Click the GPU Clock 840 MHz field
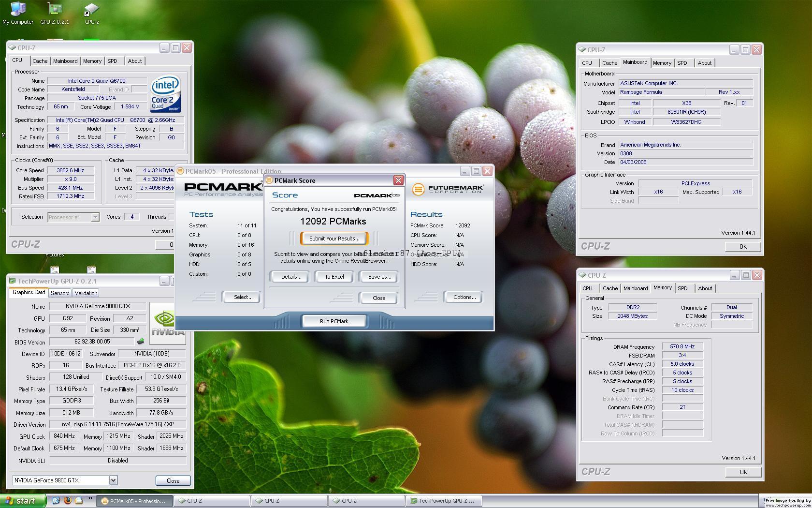Viewport: 812px width, 508px height. click(x=64, y=436)
